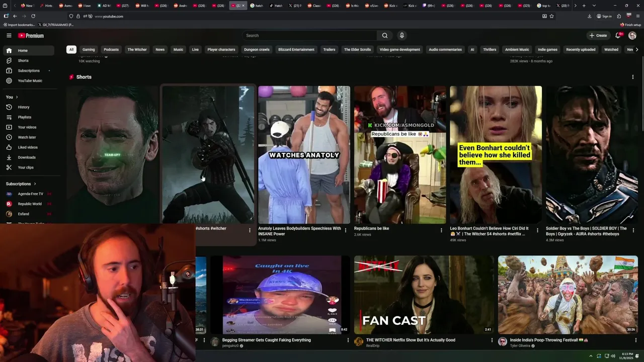Viewport: 644px width, 362px height.
Task: Open the Soldier Boy short thumbnail
Action: pos(592,155)
